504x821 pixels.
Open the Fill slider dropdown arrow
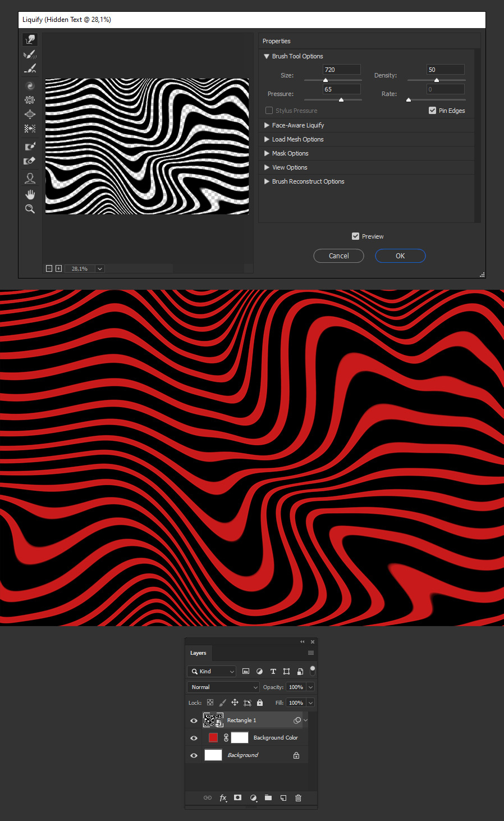click(310, 703)
